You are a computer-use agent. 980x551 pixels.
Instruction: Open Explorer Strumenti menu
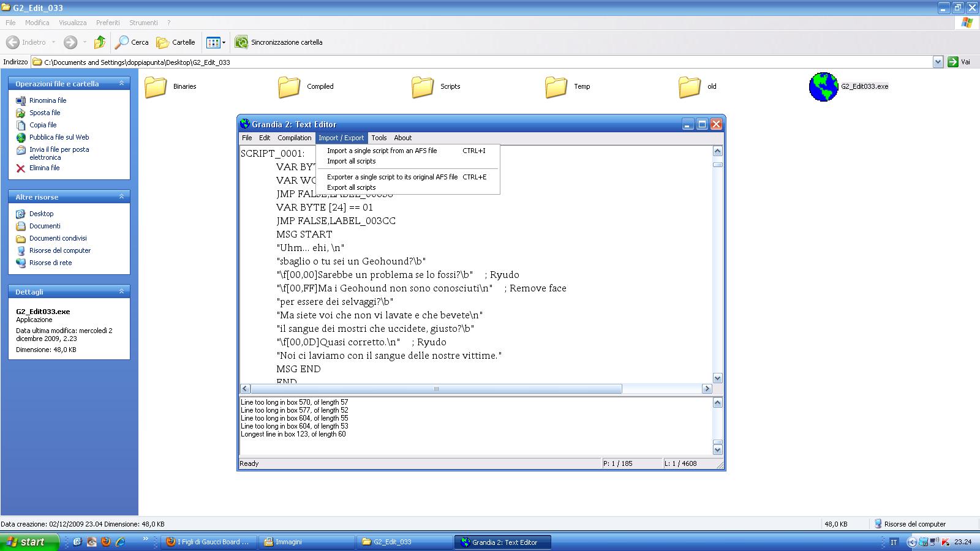[143, 23]
